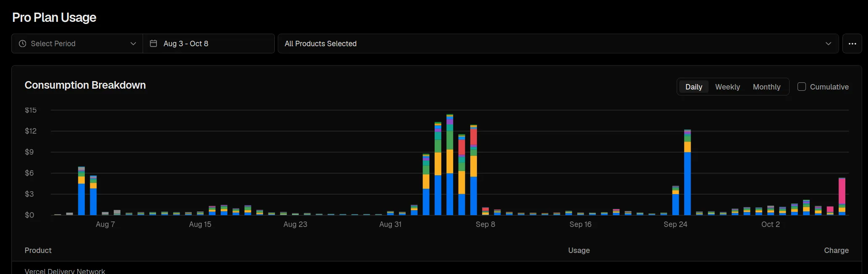This screenshot has width=868, height=274.
Task: Click the clock icon in Select Period
Action: pyautogui.click(x=23, y=44)
